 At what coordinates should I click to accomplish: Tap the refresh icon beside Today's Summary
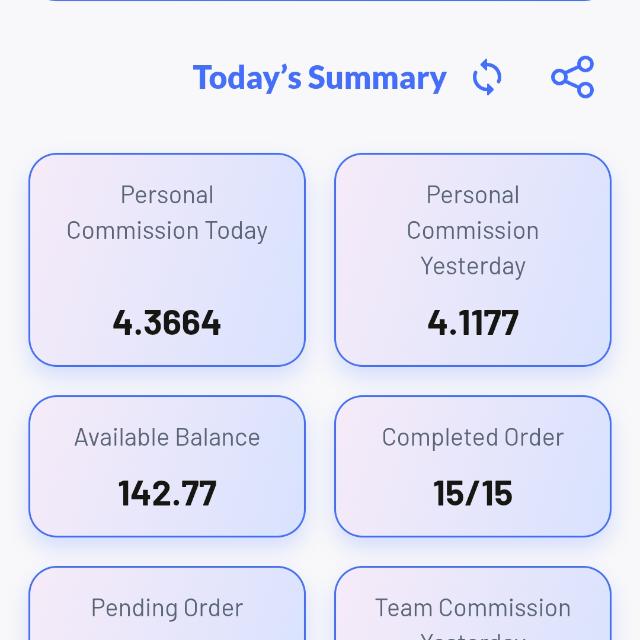tap(487, 77)
